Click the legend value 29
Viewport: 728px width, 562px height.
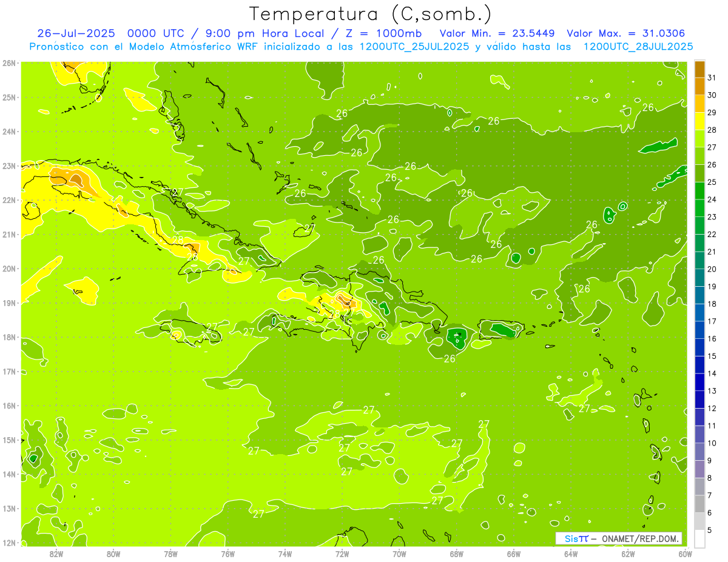click(712, 113)
